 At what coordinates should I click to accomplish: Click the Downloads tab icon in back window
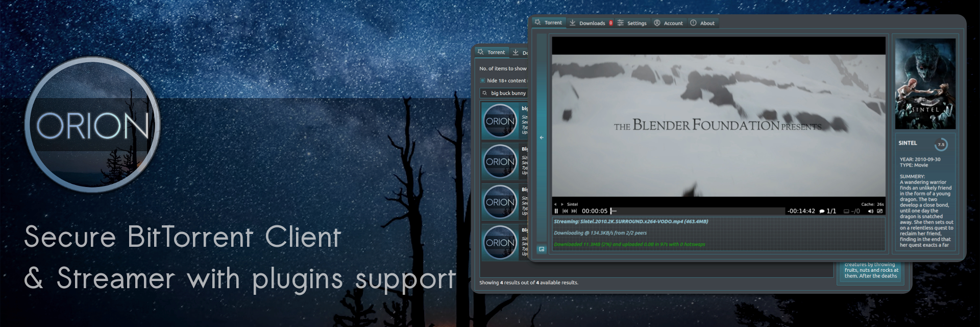[x=516, y=52]
